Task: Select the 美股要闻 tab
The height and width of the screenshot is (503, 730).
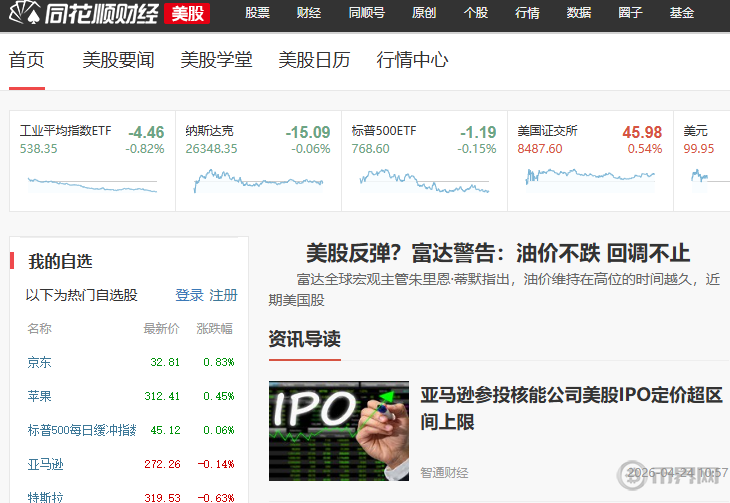Action: (118, 60)
